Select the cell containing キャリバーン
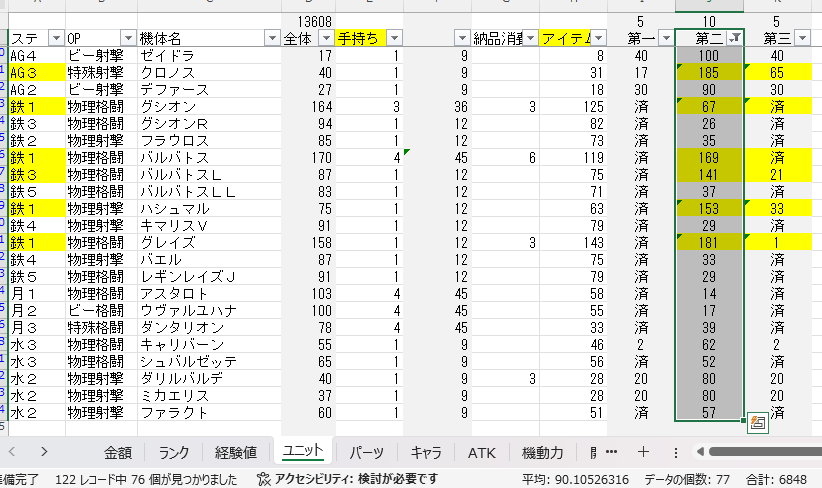Viewport: 822px width, 488px height. coord(209,344)
